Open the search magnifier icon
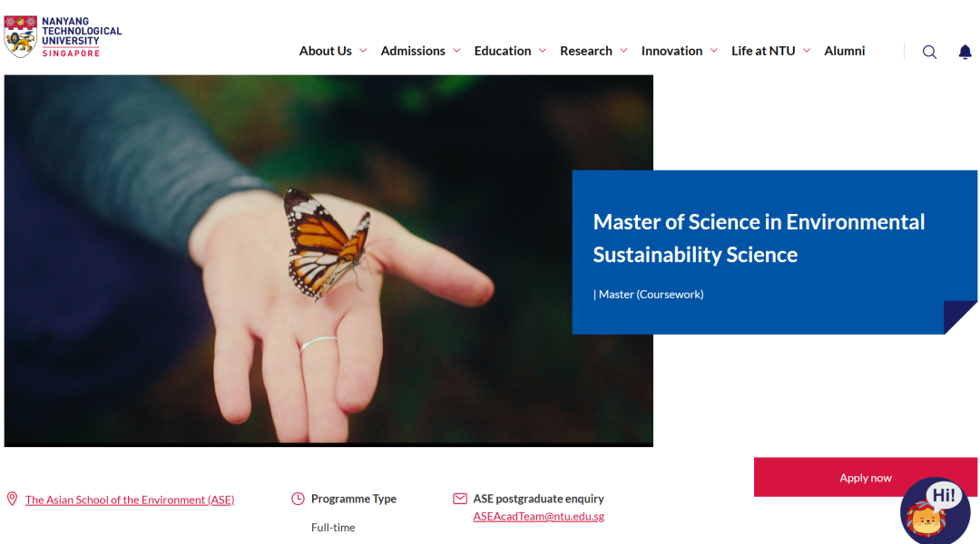980x544 pixels. coord(929,52)
